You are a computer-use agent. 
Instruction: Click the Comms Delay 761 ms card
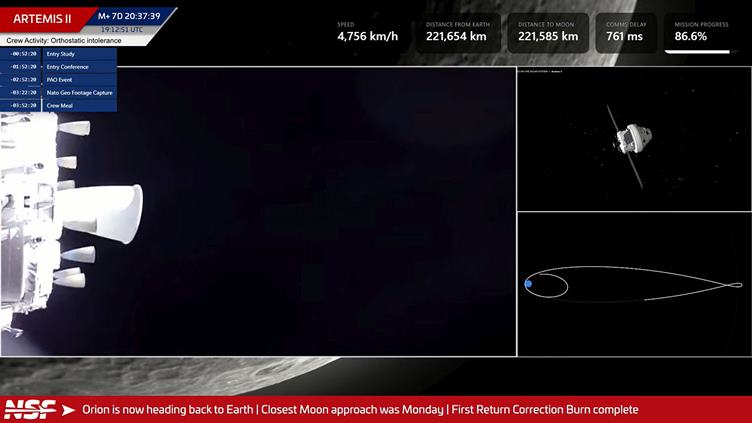[x=626, y=33]
